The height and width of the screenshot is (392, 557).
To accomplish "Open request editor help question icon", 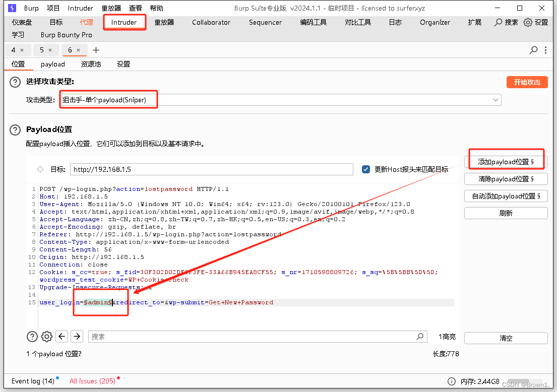I will point(32,336).
